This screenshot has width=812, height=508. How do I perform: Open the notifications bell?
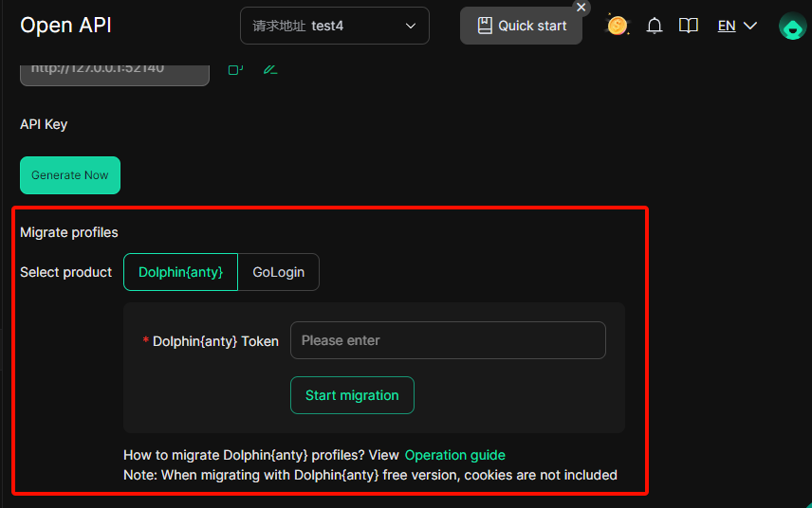click(x=654, y=26)
